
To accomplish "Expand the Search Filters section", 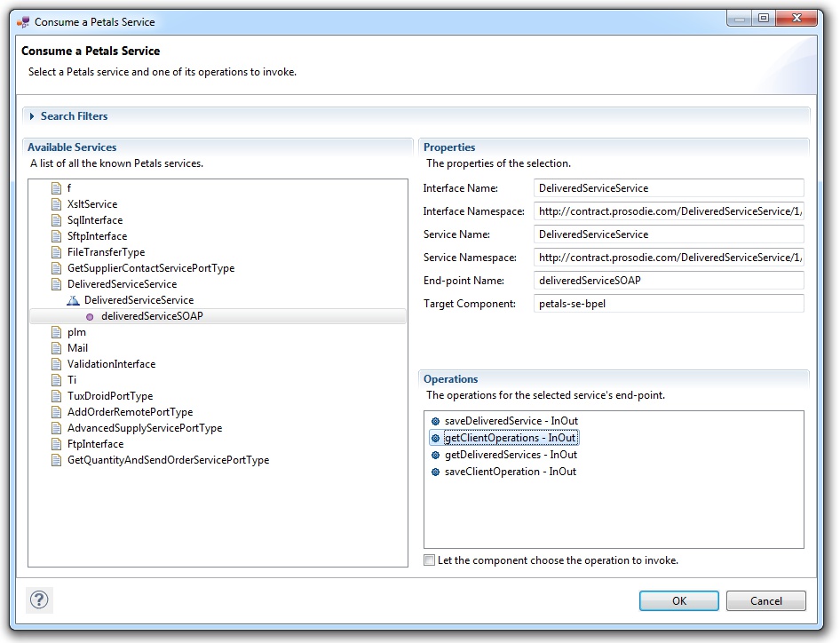I will point(33,116).
